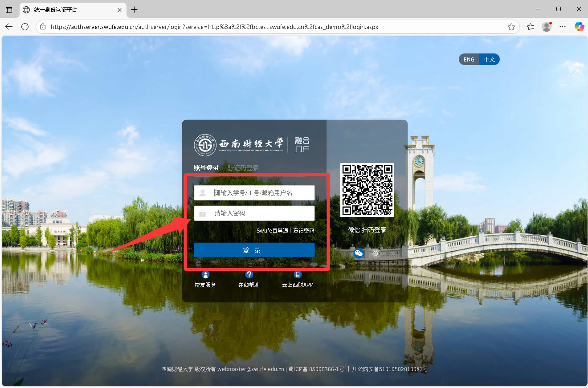
Task: Open the tab actions menu icon
Action: coord(9,9)
